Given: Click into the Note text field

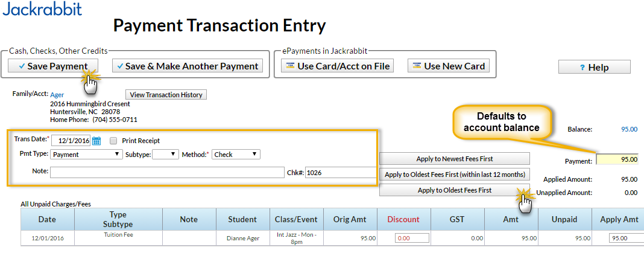Looking at the screenshot, I should pos(167,172).
